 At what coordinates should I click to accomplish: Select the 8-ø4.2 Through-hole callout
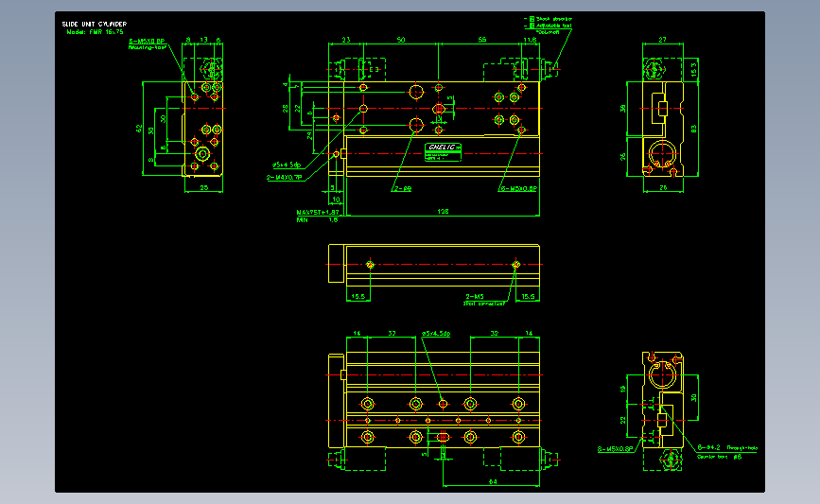(x=727, y=447)
